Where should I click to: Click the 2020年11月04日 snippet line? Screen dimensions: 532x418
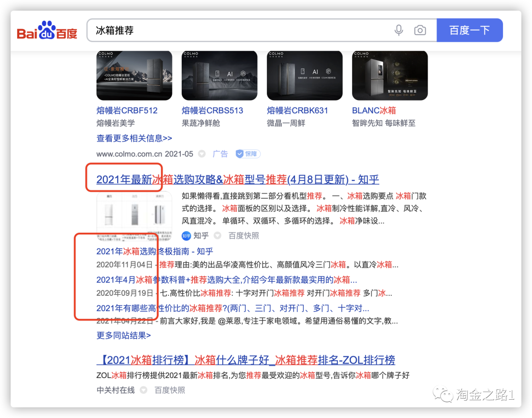tap(247, 265)
